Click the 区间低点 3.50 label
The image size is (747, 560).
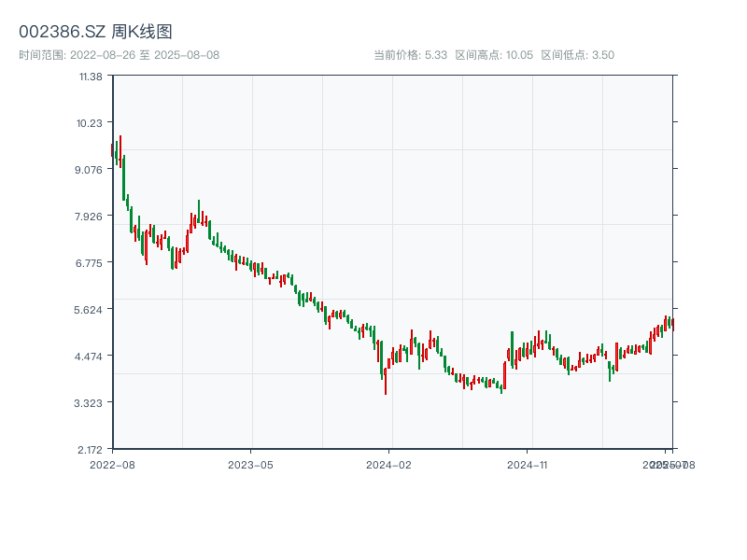pos(577,55)
